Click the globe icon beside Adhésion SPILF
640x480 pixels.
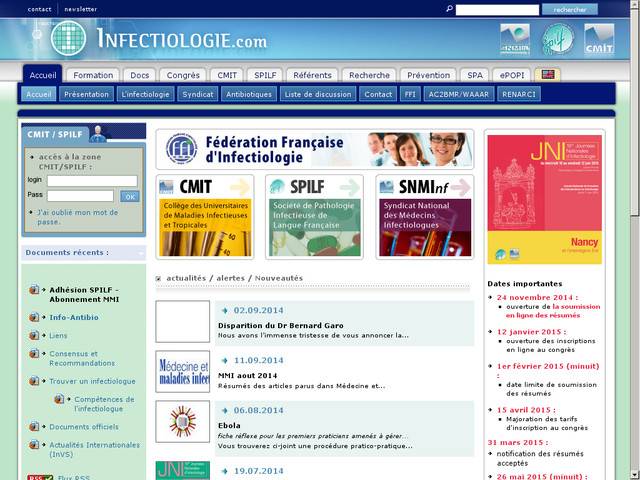[x=34, y=290]
